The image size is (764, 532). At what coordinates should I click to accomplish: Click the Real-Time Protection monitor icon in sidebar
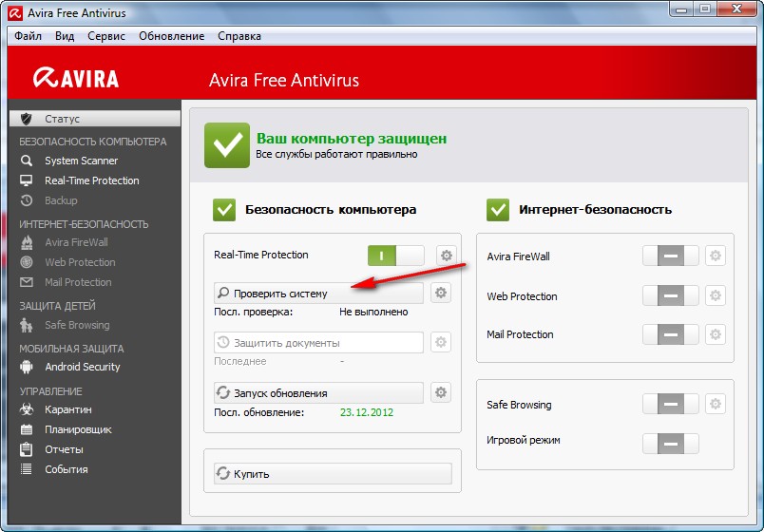(x=27, y=180)
